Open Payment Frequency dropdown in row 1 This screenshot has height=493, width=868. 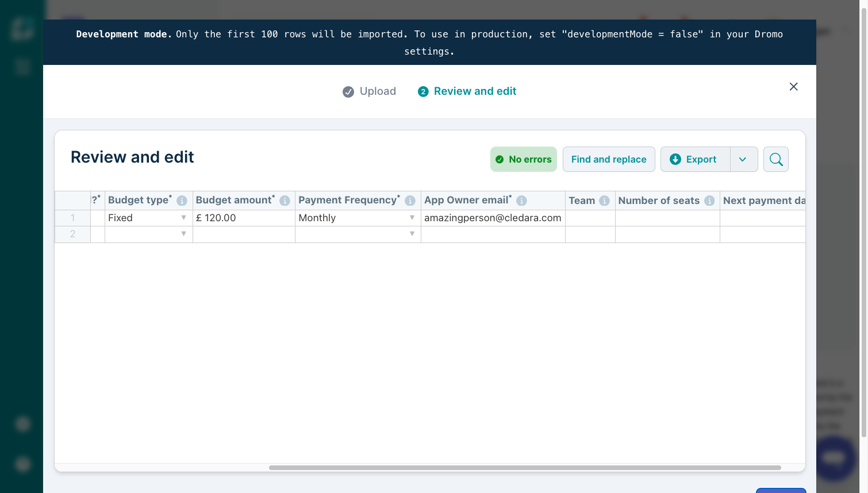412,218
